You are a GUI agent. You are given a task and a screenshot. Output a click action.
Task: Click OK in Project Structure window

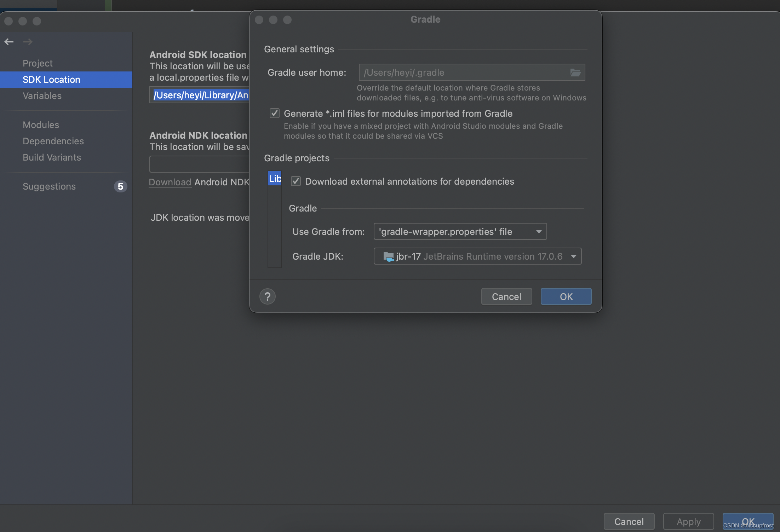(748, 521)
